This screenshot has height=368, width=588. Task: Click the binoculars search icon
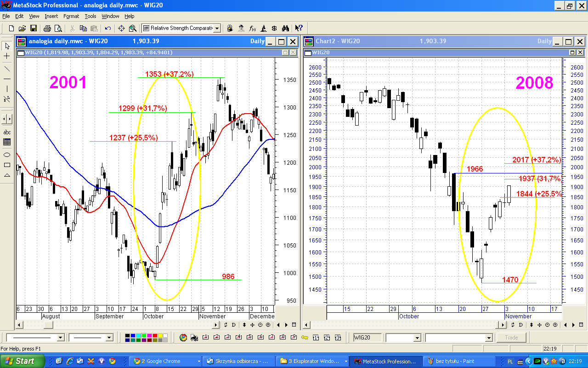tap(285, 29)
